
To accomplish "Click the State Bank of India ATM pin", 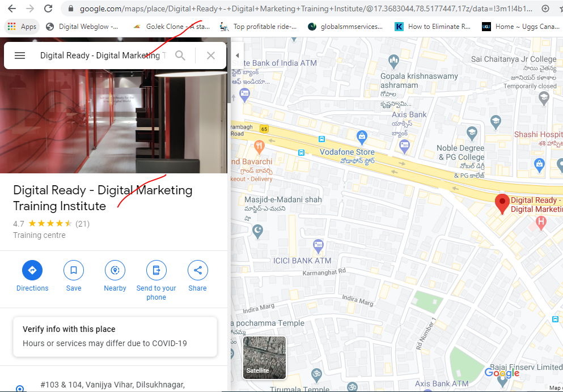I will tap(245, 96).
